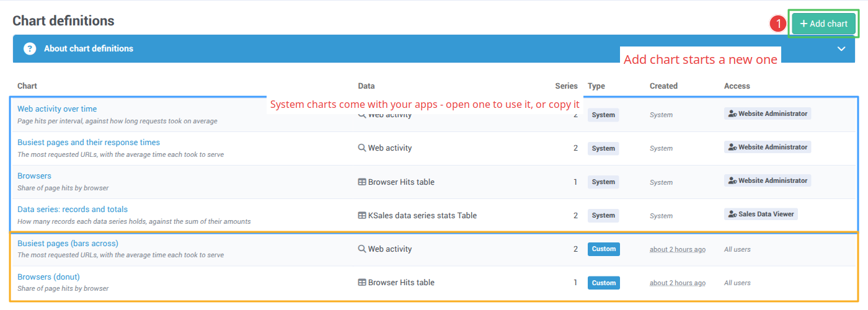Click user icon in Web activity over time access badge
This screenshot has height=310, width=868.
(733, 114)
